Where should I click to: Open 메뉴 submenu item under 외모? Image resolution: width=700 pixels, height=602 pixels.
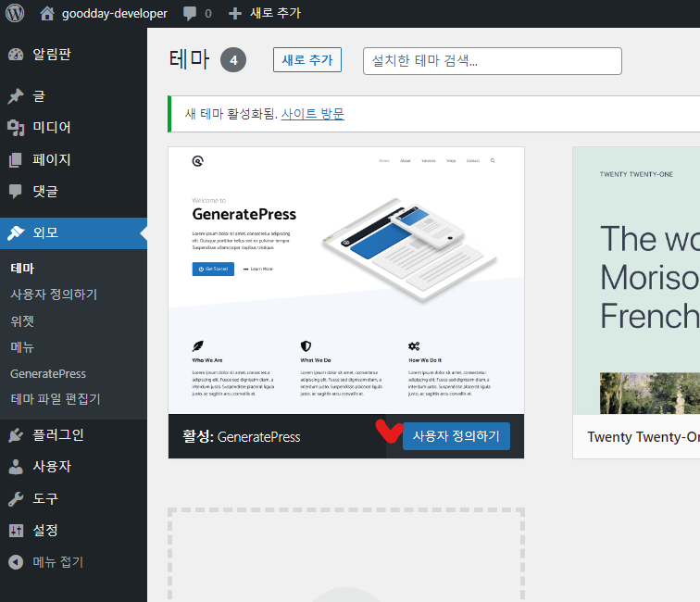(x=22, y=347)
